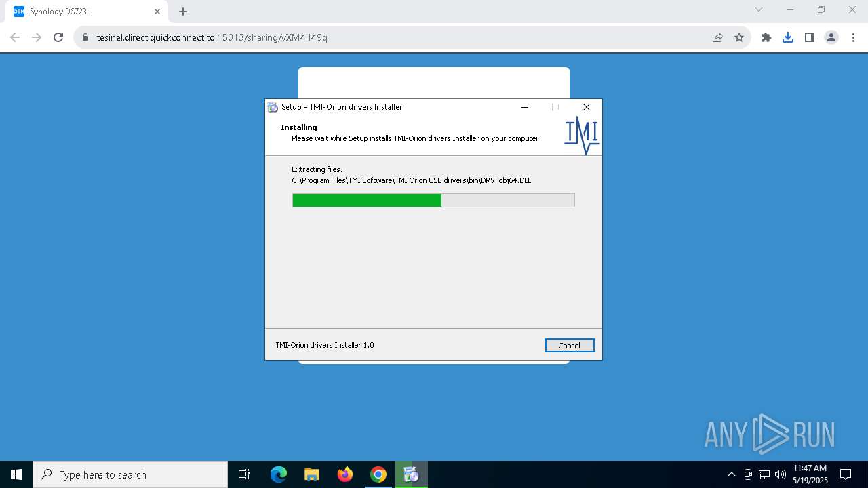
Task: Launch Firefox from taskbar
Action: [x=345, y=474]
